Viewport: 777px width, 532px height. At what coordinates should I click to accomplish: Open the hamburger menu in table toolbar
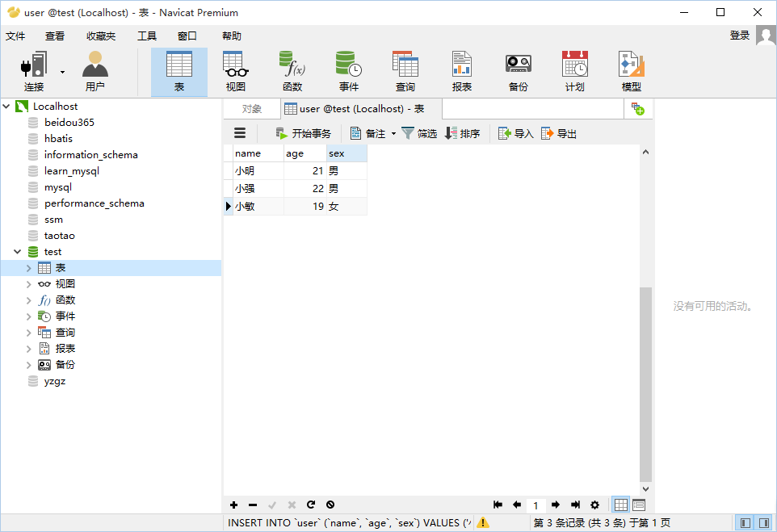[x=240, y=133]
